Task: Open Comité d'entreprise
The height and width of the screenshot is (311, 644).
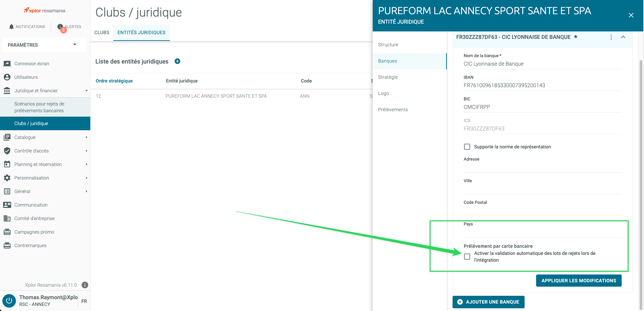Action: tap(34, 218)
